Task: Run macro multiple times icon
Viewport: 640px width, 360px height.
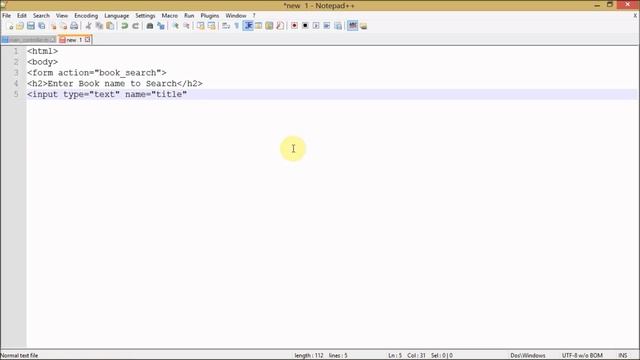Action: pos(327,26)
